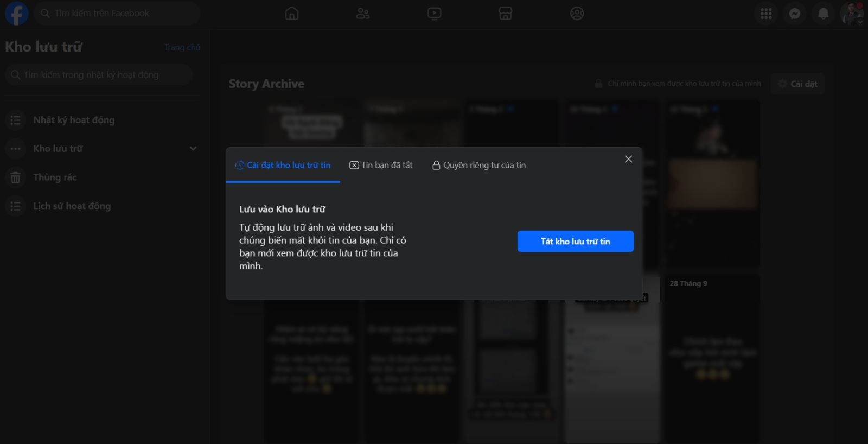Open the Friends icon in top bar
868x444 pixels.
363,14
